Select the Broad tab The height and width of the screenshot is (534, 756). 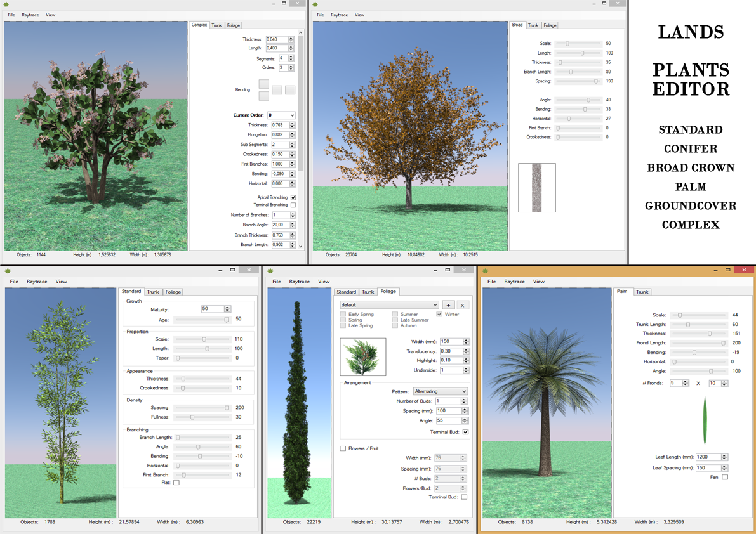pyautogui.click(x=517, y=25)
